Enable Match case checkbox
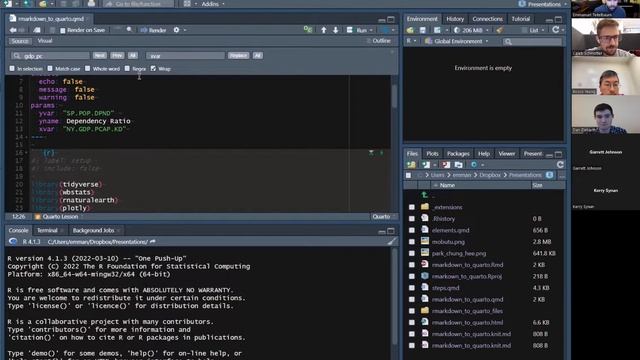 point(50,69)
